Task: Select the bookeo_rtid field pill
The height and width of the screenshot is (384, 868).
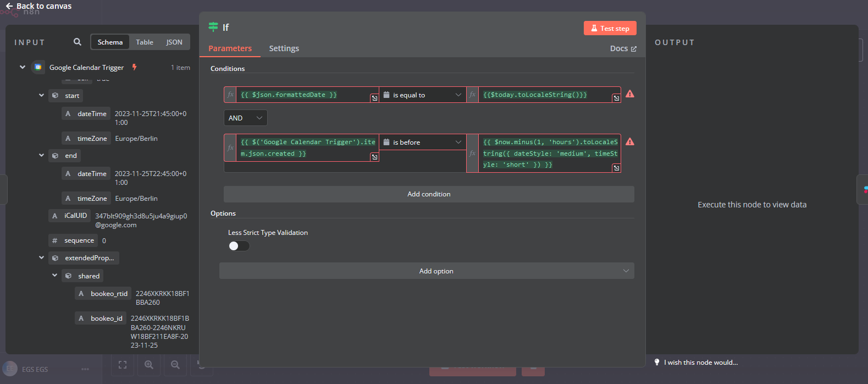Action: (x=103, y=294)
